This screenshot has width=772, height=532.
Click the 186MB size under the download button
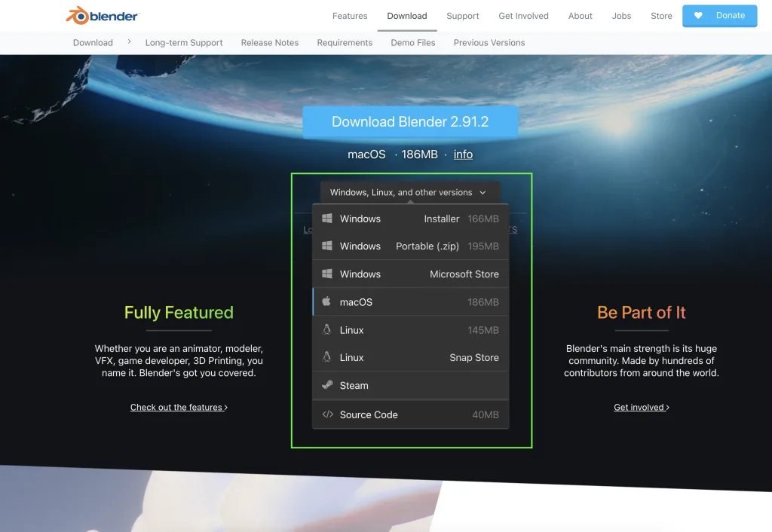point(419,154)
